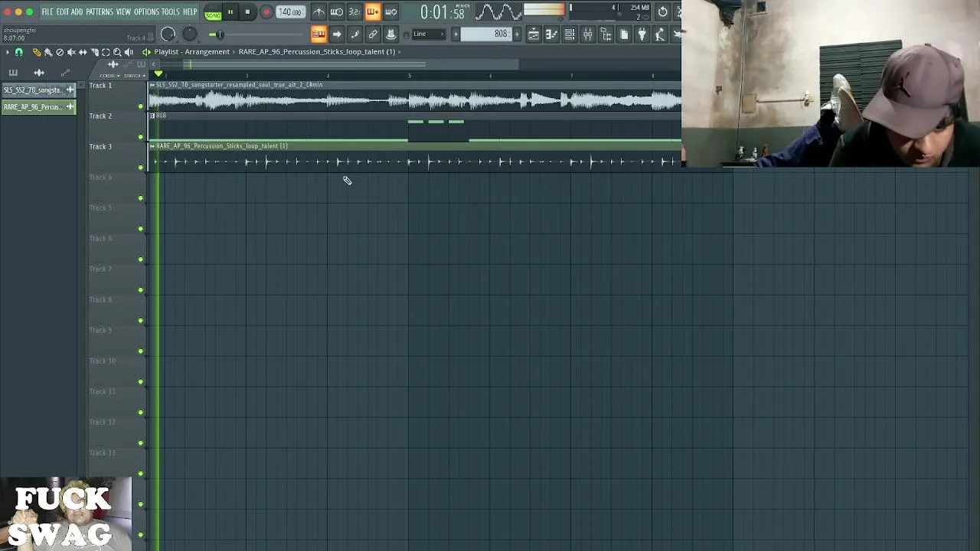
Task: Click the orange typing keyboard to piano icon
Action: 318,34
